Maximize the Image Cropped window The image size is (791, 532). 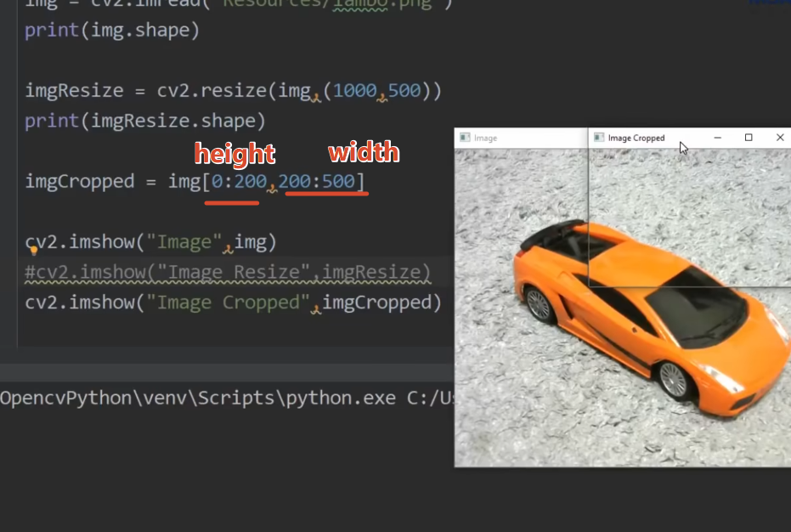(x=749, y=138)
